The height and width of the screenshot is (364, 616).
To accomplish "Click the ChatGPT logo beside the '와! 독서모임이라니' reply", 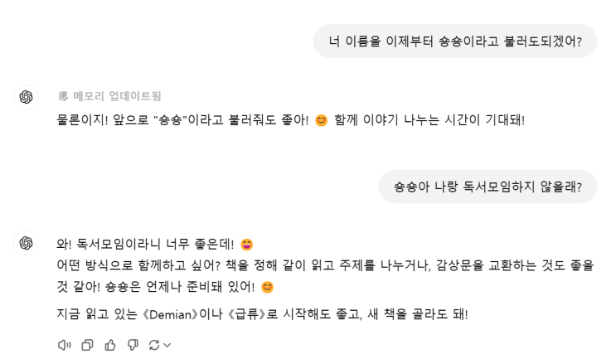I will coord(27,243).
